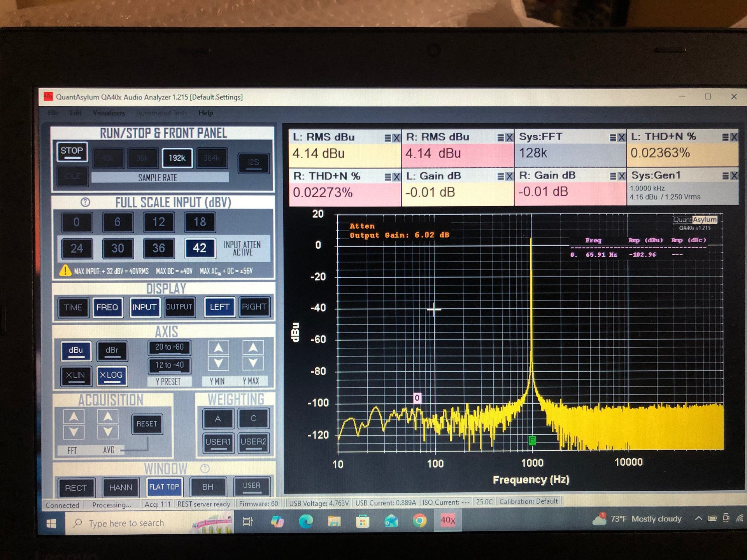Open menu icon on R: Gain dB tile

click(x=613, y=176)
